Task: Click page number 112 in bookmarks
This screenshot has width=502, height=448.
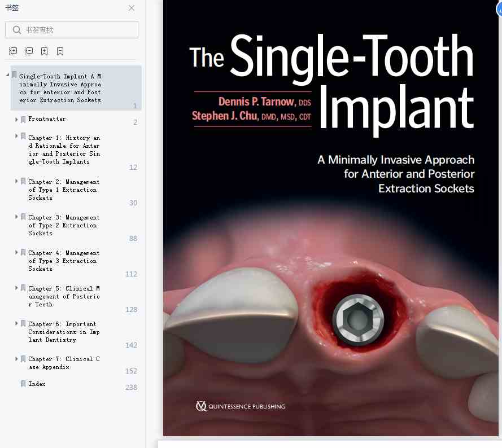Action: coord(131,274)
